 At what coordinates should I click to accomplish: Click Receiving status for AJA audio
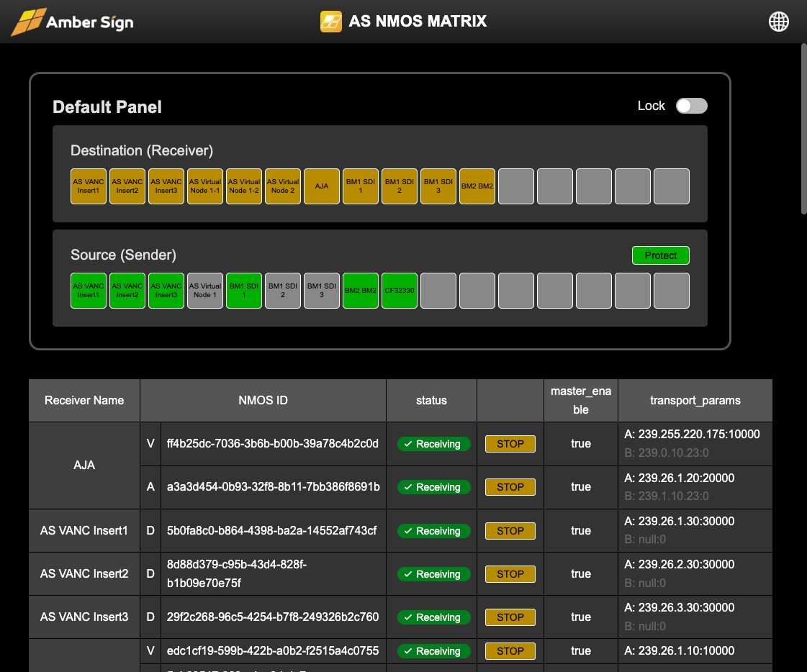coord(433,487)
